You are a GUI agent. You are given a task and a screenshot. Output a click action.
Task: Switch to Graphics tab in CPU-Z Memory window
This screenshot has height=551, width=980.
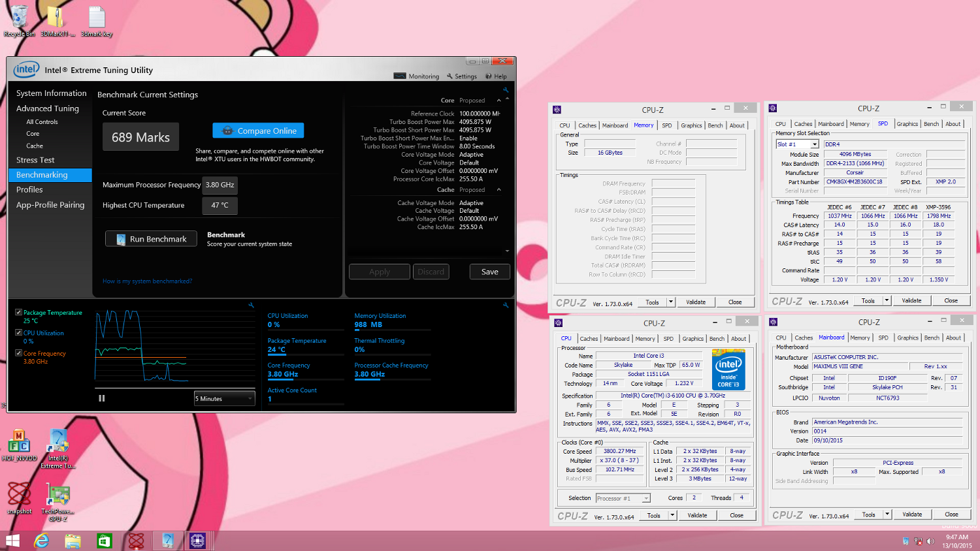pyautogui.click(x=691, y=125)
